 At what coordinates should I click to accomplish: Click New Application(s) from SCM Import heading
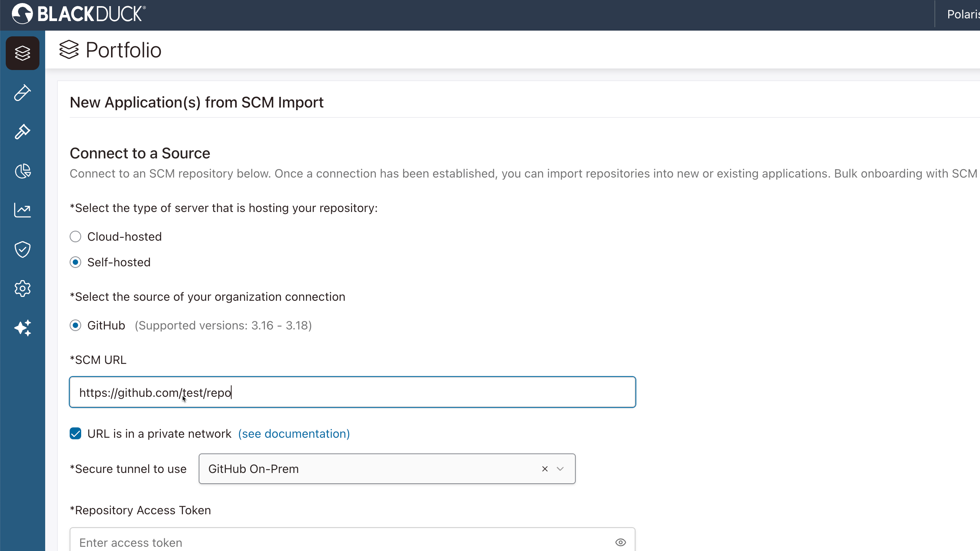[x=197, y=102]
